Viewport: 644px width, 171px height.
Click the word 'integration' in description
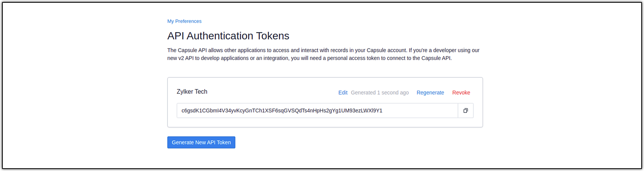click(x=276, y=58)
